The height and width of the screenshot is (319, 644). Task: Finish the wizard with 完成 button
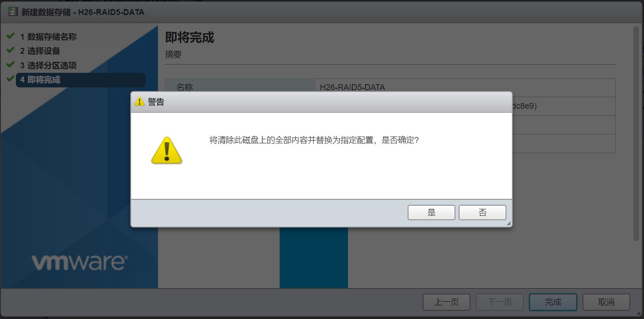click(553, 302)
